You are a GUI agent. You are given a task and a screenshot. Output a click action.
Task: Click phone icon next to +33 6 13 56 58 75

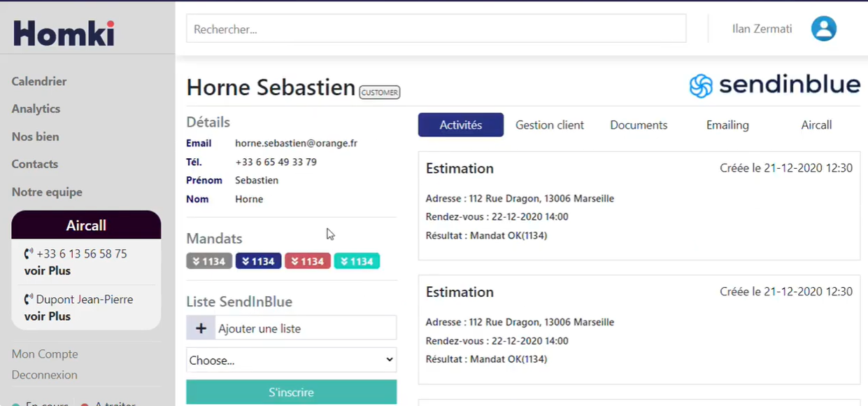click(29, 254)
